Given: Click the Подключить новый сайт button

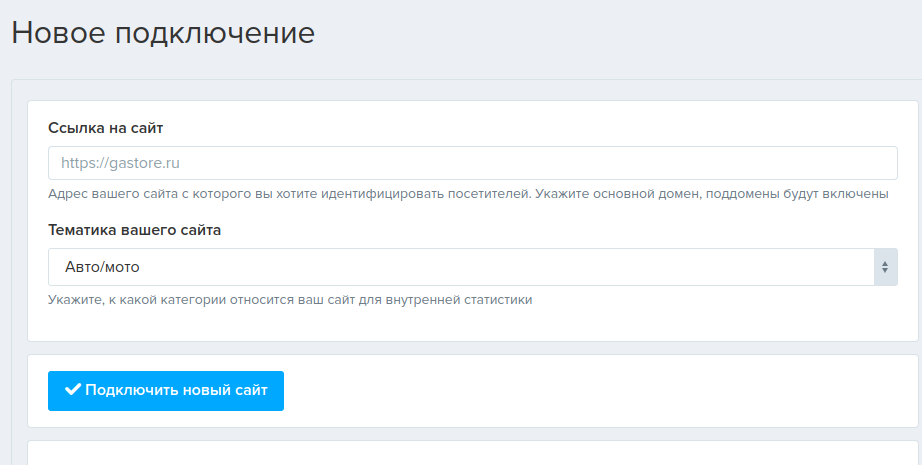Looking at the screenshot, I should [x=166, y=390].
